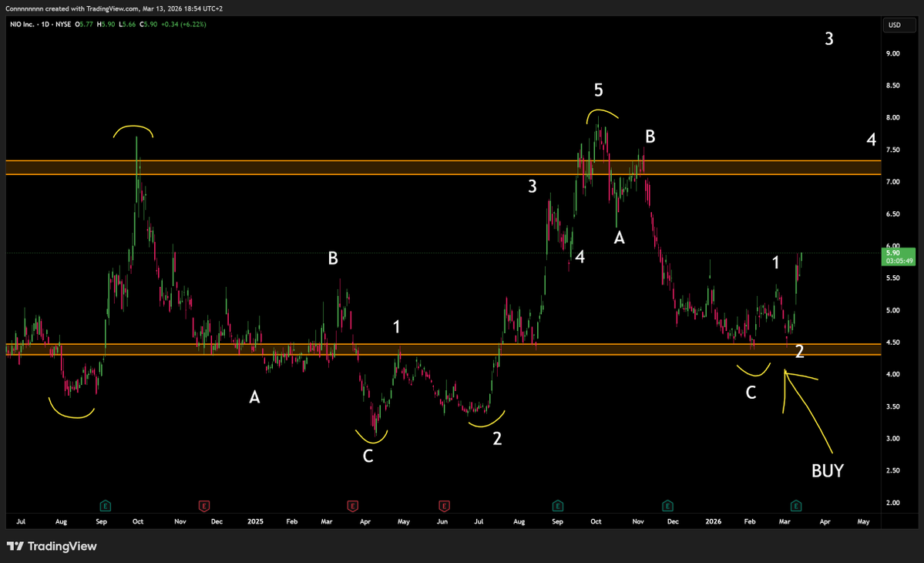Image resolution: width=924 pixels, height=563 pixels.
Task: Click the open value O5.77
Action: [x=84, y=24]
